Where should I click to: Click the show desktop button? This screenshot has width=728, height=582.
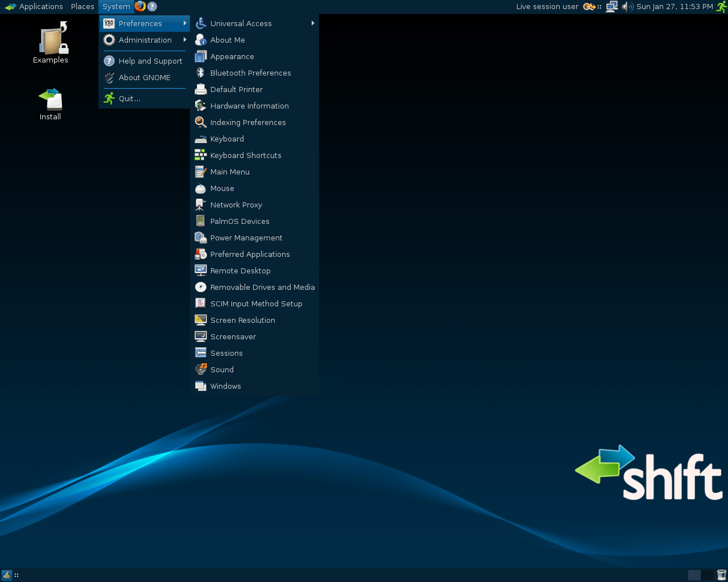pyautogui.click(x=7, y=575)
